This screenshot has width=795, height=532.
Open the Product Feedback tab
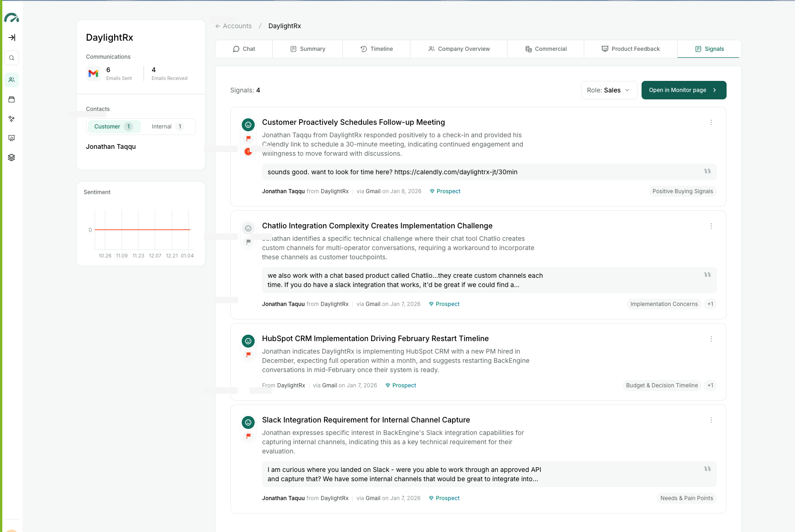click(630, 49)
